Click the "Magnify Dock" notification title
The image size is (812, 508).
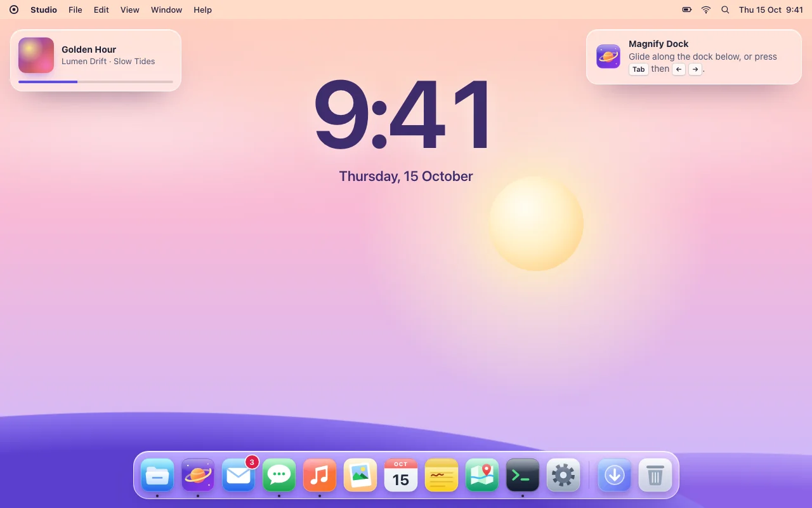(658, 44)
